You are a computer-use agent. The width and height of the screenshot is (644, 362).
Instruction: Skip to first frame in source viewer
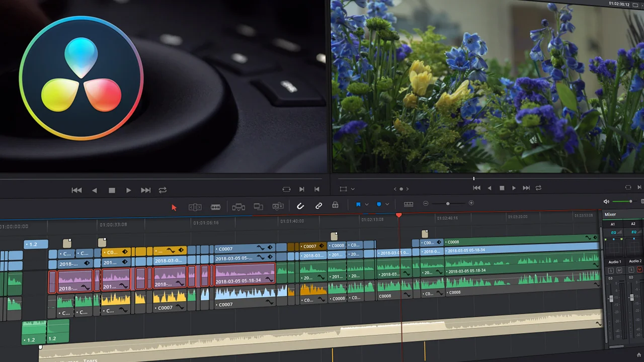[76, 190]
